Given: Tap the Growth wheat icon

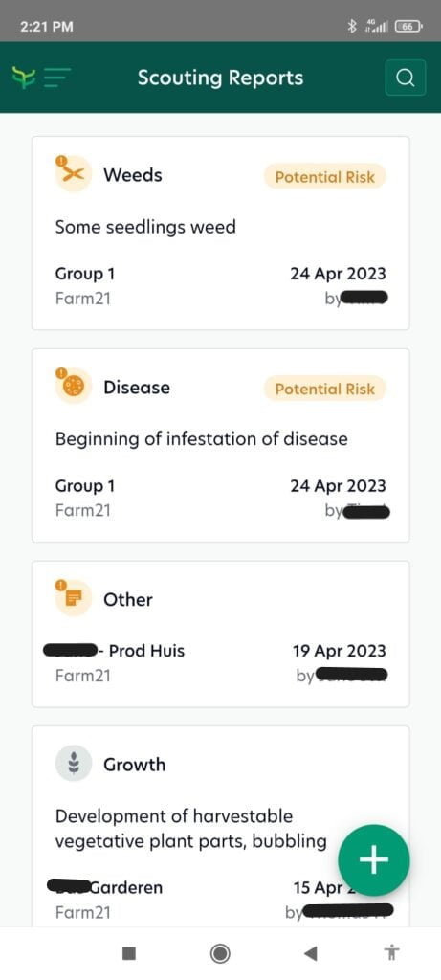Looking at the screenshot, I should [x=73, y=763].
